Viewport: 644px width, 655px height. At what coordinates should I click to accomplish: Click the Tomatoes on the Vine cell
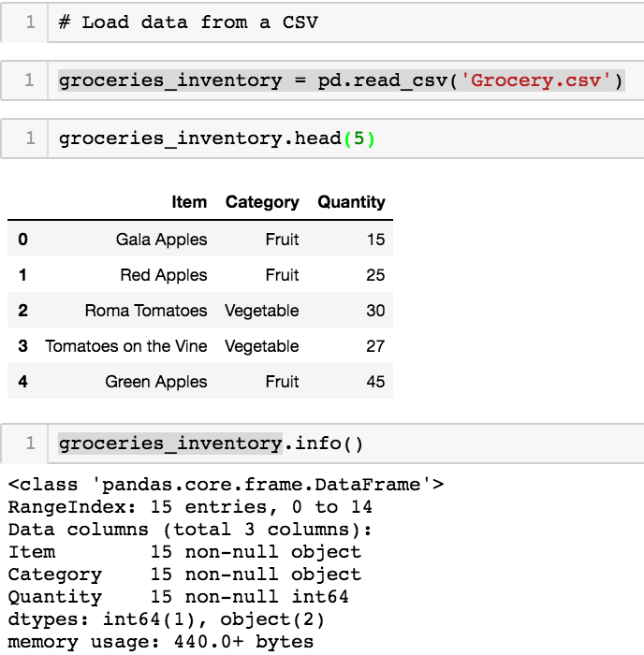[125, 346]
